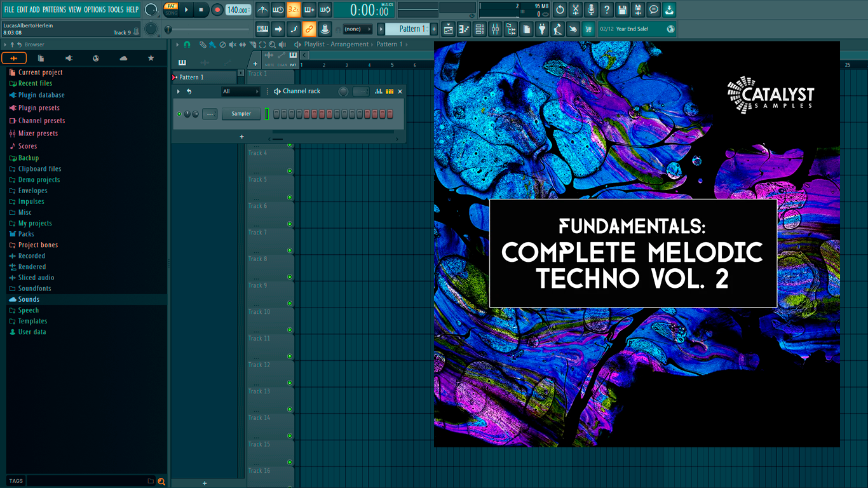Open the Playlist view icon
The image size is (868, 488).
449,29
